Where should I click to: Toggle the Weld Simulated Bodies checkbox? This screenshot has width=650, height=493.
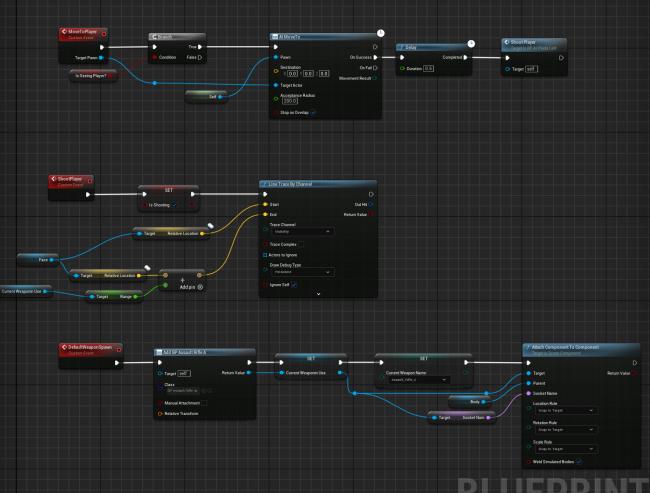pyautogui.click(x=579, y=461)
